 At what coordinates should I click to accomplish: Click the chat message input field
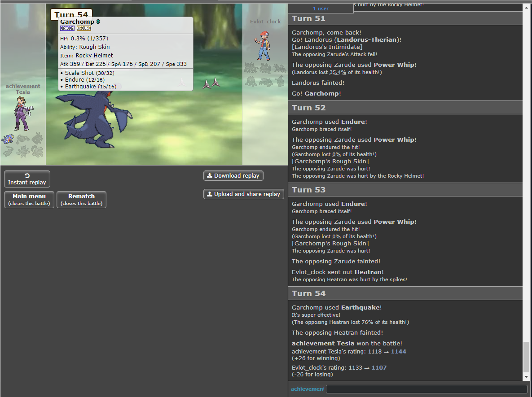tap(426, 389)
